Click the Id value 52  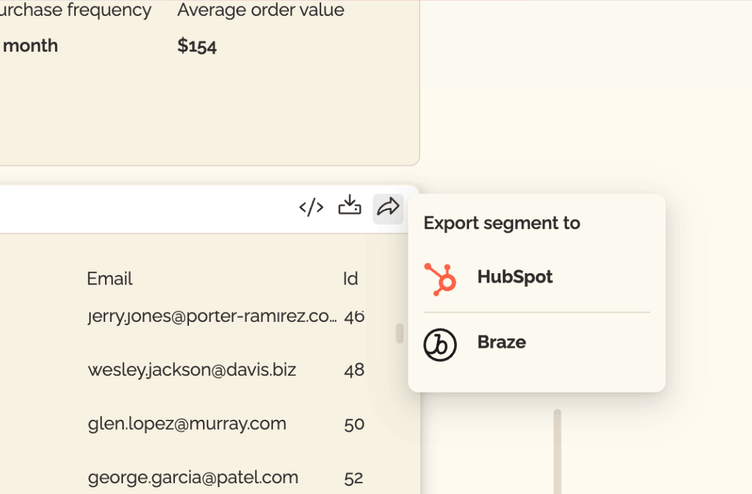[353, 478]
